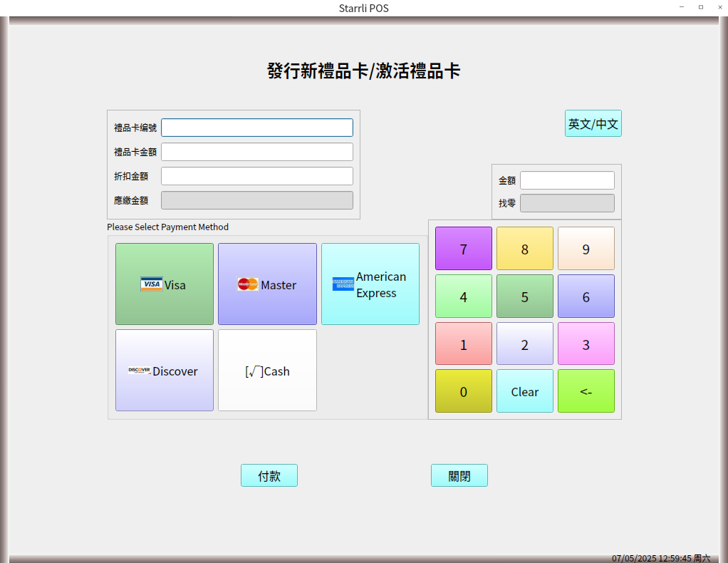Pick Discover card payment

(165, 371)
